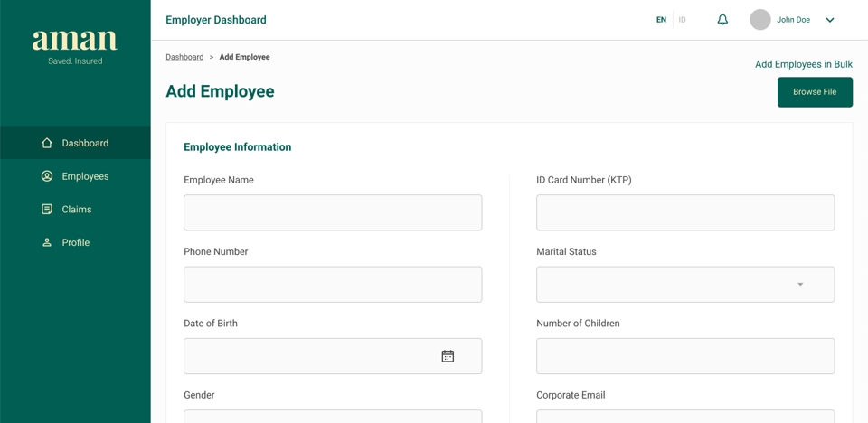Click the Profile person icon
This screenshot has width=868, height=423.
(x=47, y=242)
